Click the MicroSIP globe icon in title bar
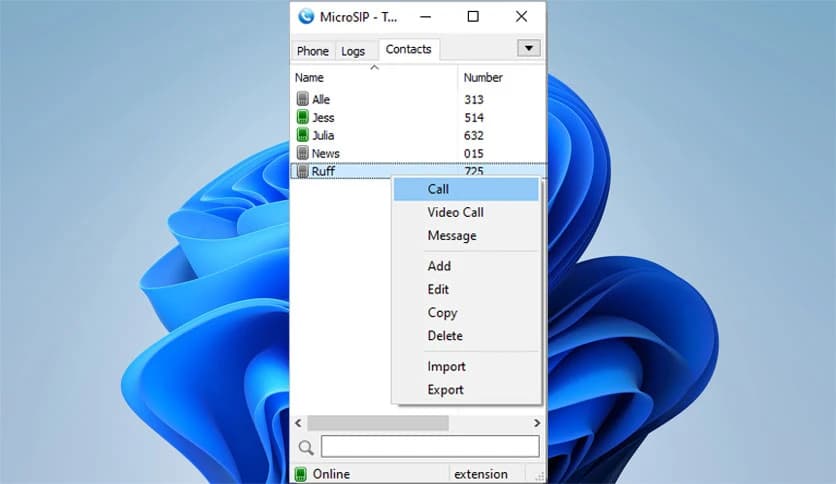This screenshot has width=836, height=484. coord(306,17)
